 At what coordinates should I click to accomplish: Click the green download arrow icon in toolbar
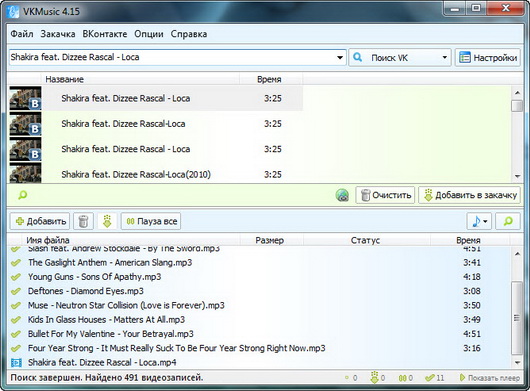(107, 221)
